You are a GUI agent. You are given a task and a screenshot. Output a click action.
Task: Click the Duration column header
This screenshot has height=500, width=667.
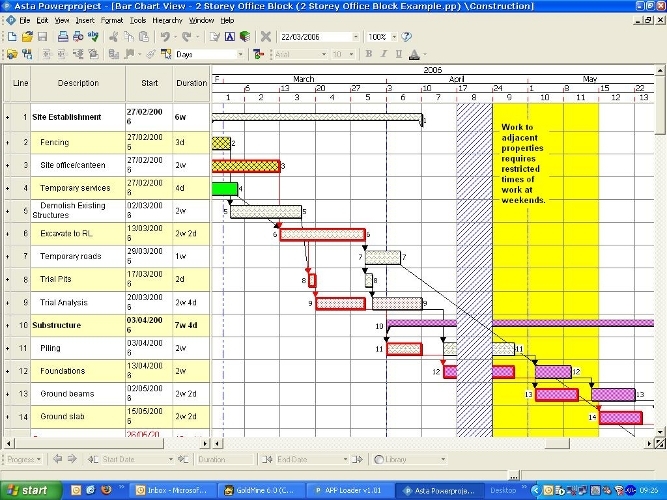(x=191, y=83)
